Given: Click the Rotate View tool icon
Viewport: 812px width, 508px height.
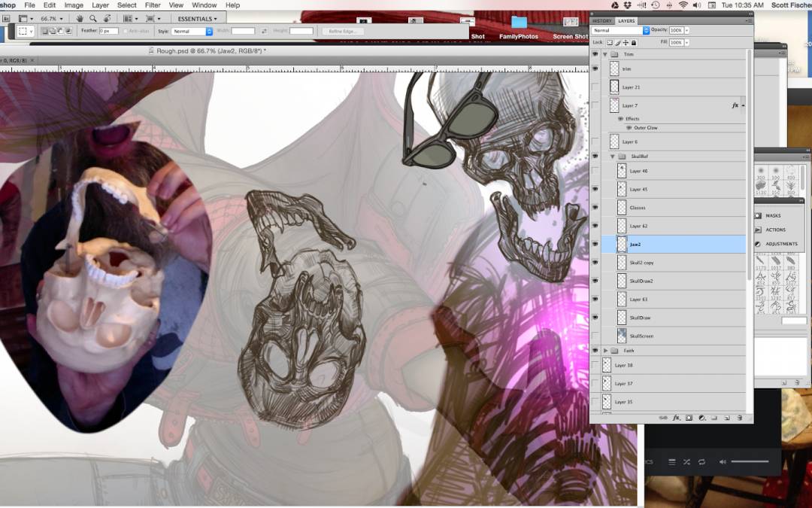Looking at the screenshot, I should pyautogui.click(x=107, y=18).
